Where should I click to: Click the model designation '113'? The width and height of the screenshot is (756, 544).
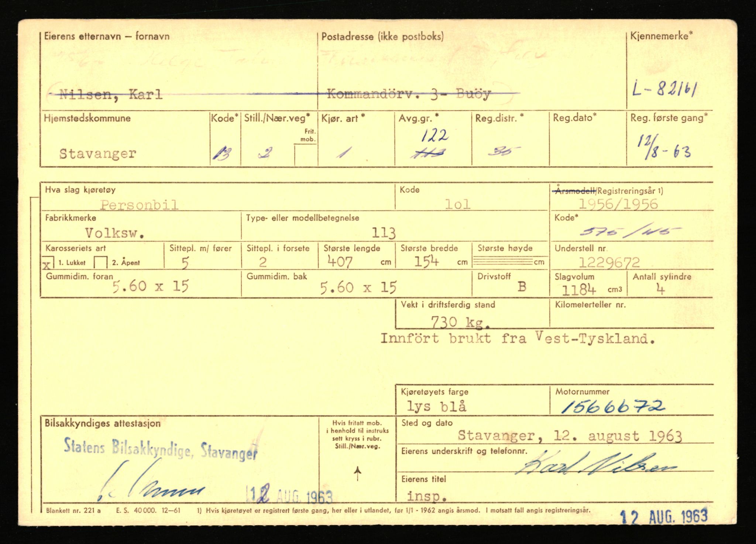click(x=384, y=233)
